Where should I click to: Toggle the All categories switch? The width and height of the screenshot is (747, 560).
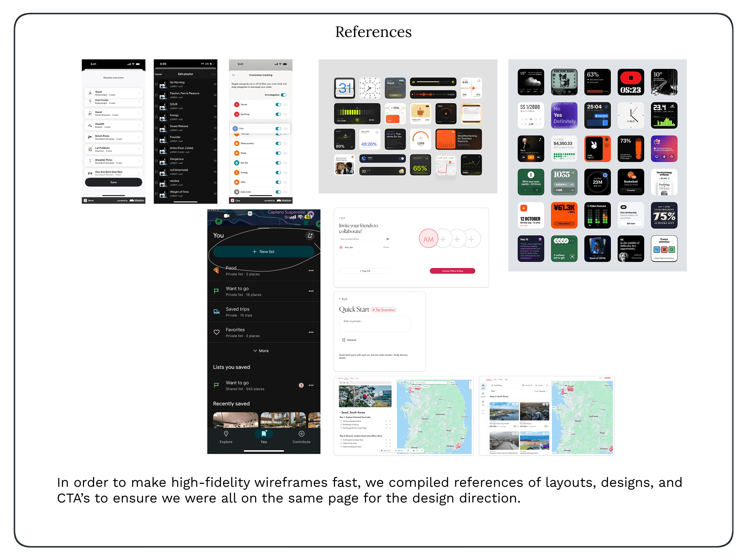[283, 95]
